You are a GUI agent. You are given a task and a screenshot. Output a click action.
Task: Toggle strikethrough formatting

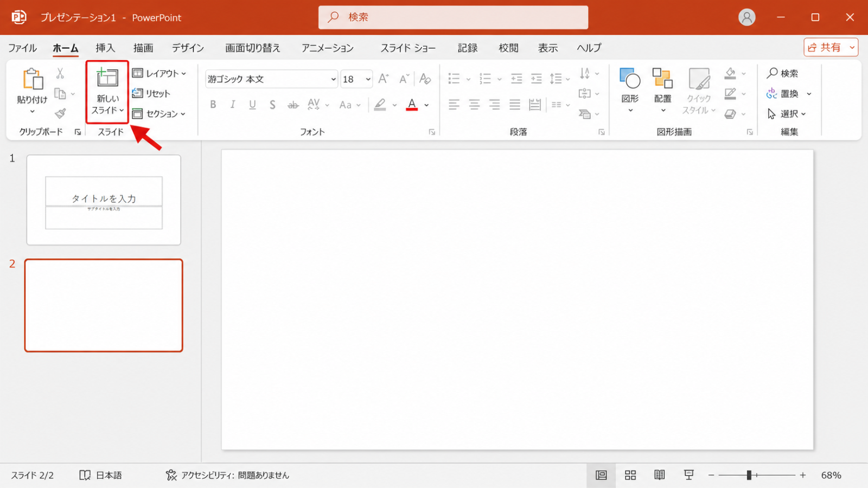point(293,105)
